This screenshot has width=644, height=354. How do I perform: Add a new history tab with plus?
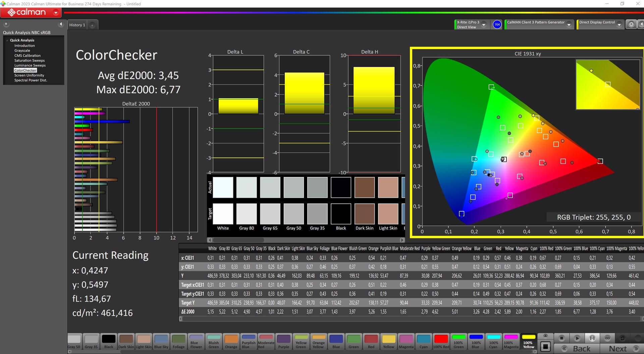pyautogui.click(x=92, y=25)
